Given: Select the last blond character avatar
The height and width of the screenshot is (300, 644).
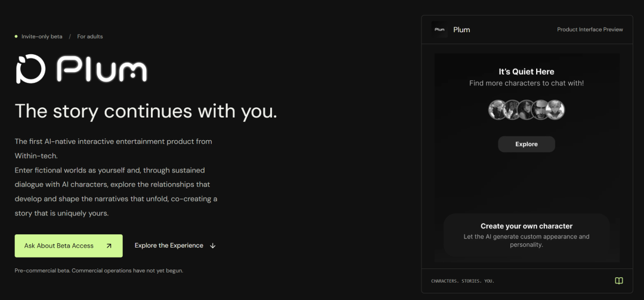Looking at the screenshot, I should coord(555,110).
